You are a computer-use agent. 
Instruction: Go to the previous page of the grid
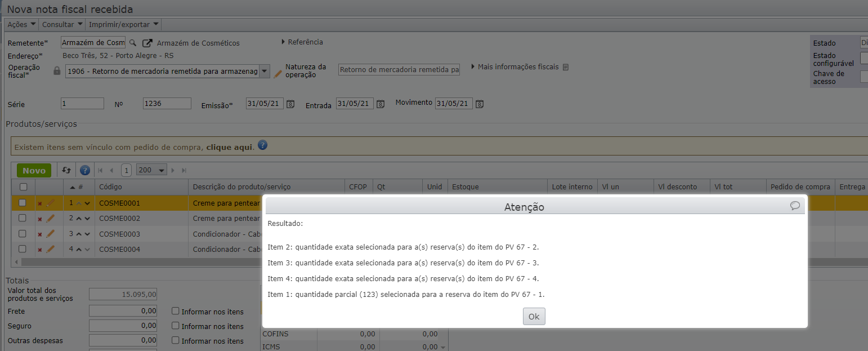111,170
